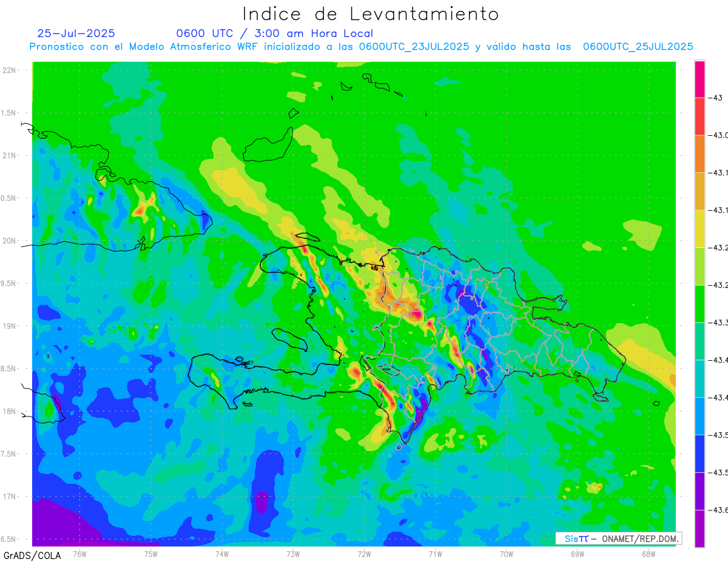Viewport: 728px width, 562px height.
Task: Pick the sky blue legend swatch
Action: click(699, 416)
